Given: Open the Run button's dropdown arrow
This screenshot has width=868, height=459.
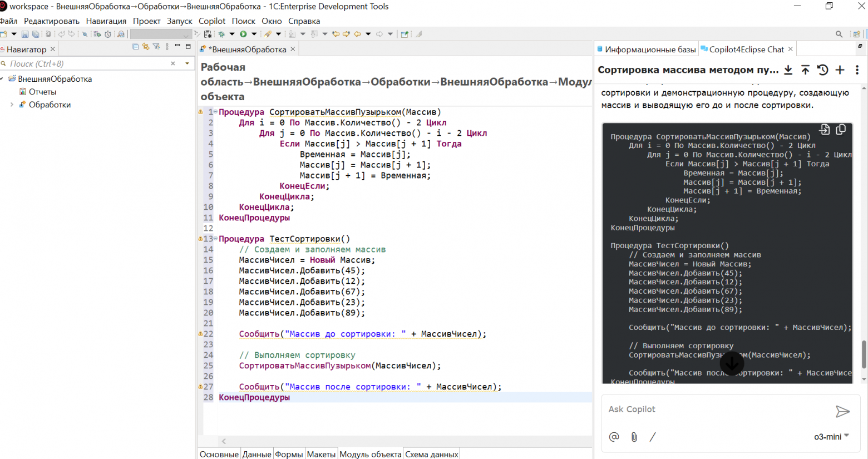Looking at the screenshot, I should pos(254,33).
